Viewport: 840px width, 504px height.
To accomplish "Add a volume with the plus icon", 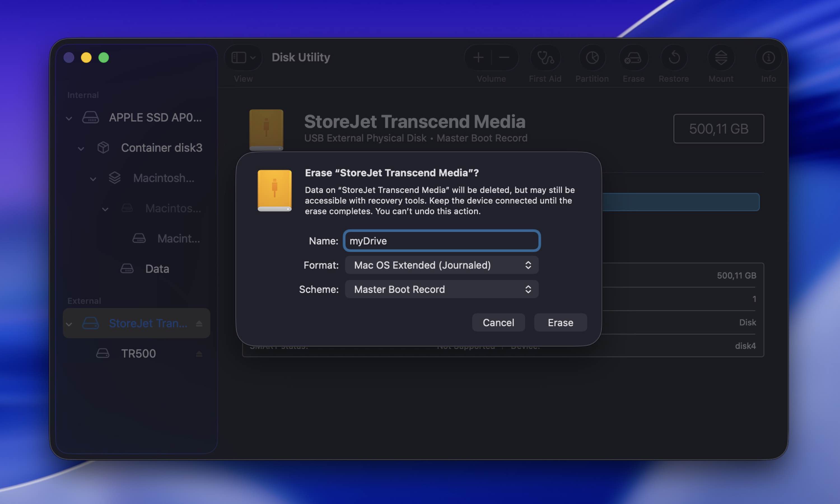I will [478, 57].
